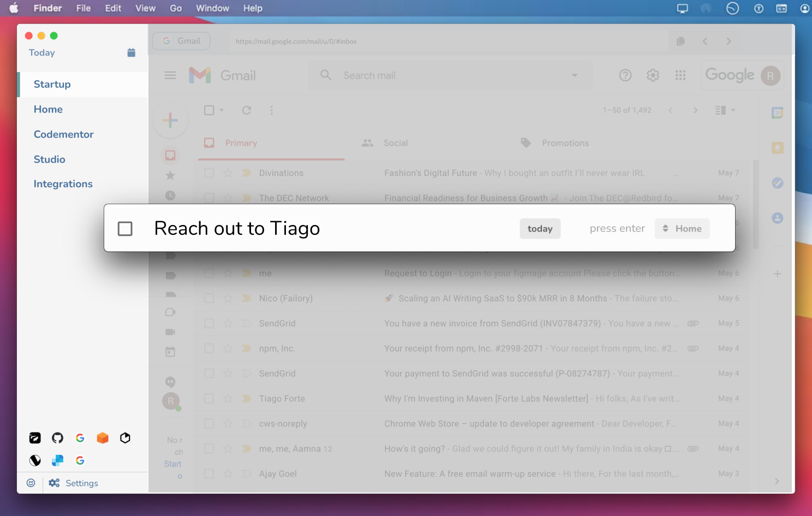This screenshot has width=812, height=516.
Task: Click the copy URL icon in browser bar
Action: [680, 41]
